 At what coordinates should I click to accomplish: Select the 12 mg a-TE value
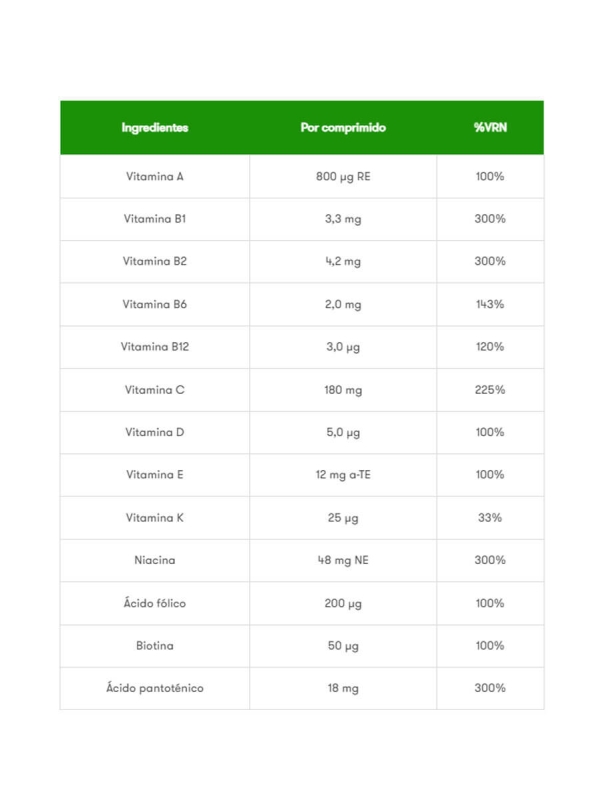point(343,475)
